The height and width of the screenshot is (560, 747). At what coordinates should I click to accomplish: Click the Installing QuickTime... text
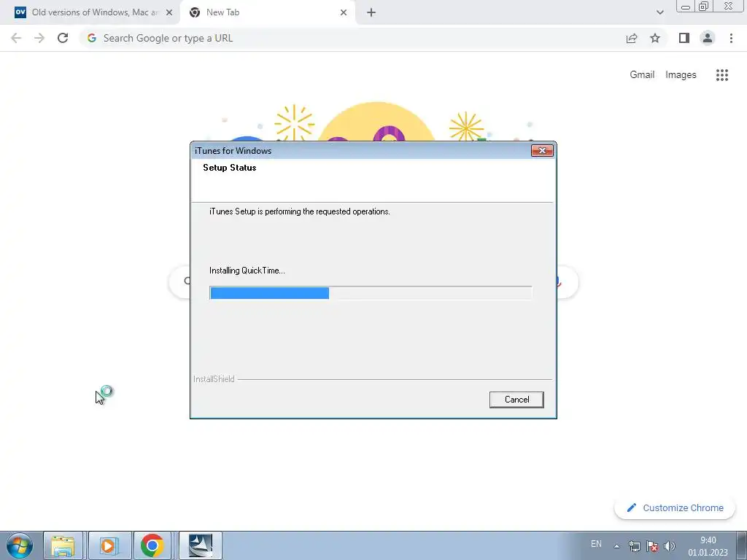click(x=247, y=271)
